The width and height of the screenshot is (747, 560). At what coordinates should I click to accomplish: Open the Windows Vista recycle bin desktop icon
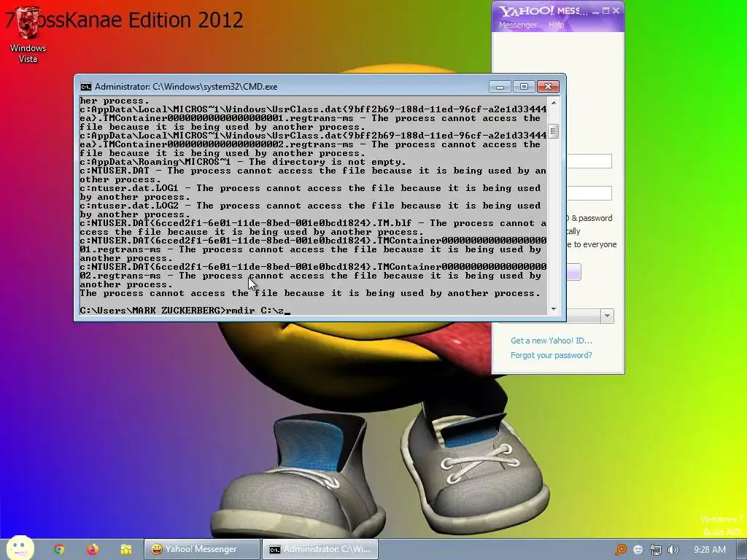[28, 34]
